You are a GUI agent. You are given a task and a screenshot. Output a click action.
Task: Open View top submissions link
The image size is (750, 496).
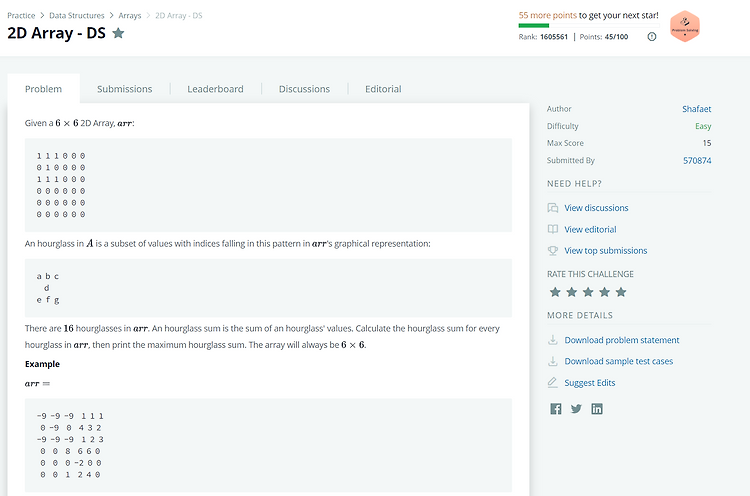coord(606,251)
